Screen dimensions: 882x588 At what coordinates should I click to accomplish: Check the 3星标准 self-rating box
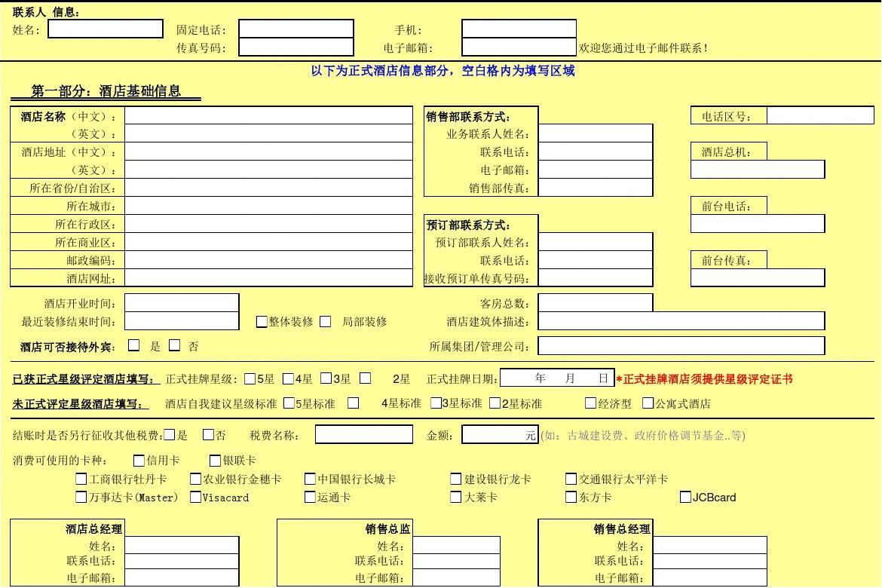pos(436,403)
